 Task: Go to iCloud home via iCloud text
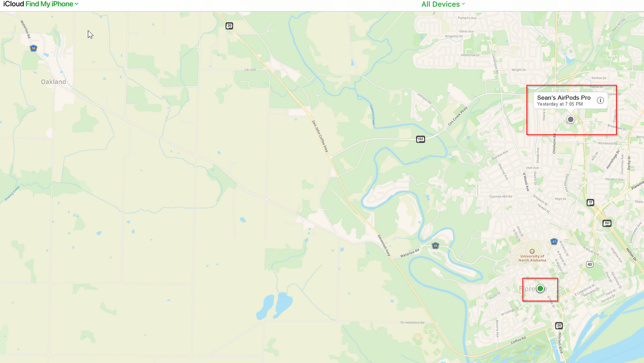(13, 4)
